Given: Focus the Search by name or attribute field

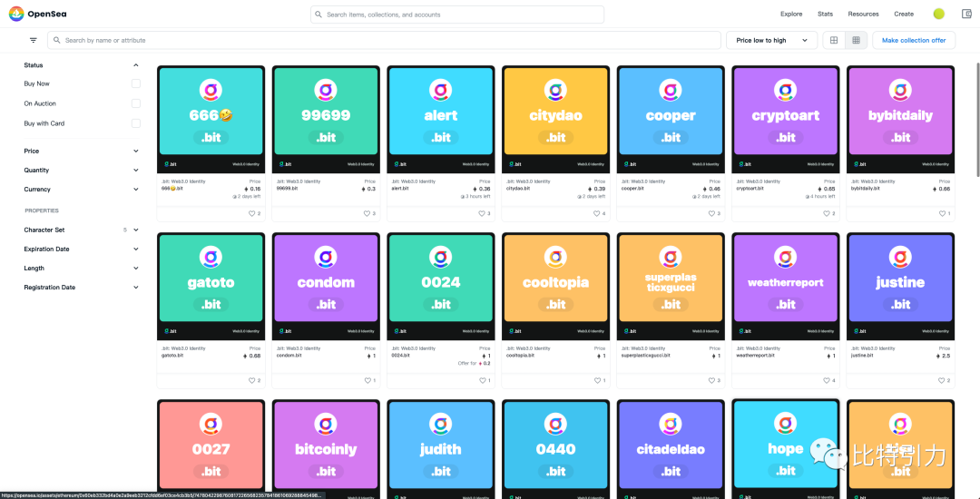Looking at the screenshot, I should pos(384,40).
